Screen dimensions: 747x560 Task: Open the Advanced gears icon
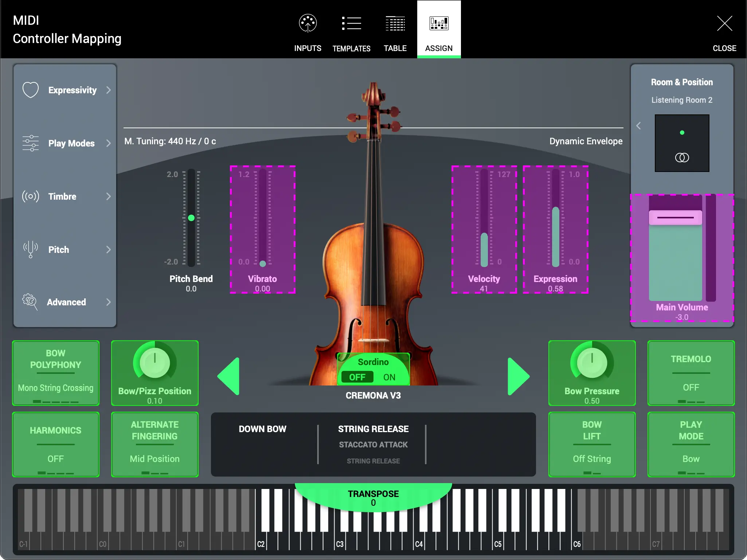pyautogui.click(x=31, y=302)
